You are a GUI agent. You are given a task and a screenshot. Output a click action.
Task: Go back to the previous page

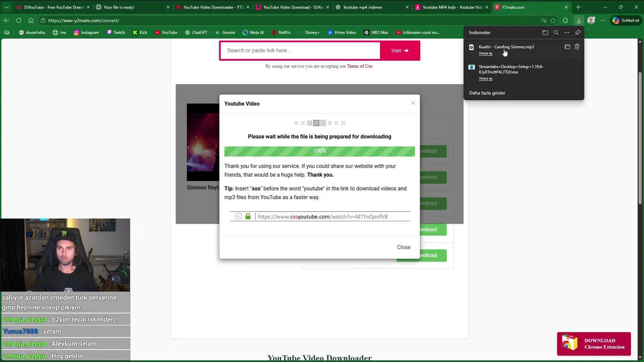[x=7, y=21]
